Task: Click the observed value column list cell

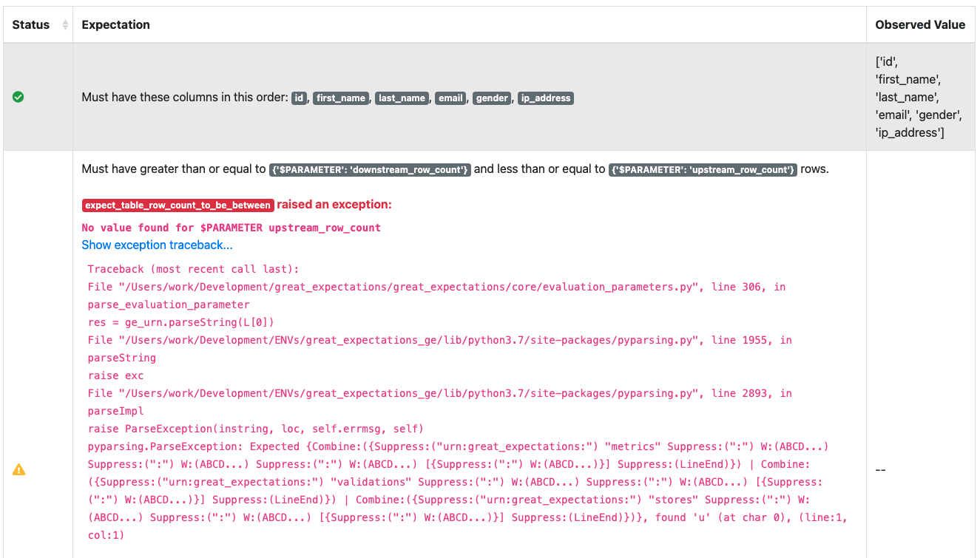Action: [921, 97]
